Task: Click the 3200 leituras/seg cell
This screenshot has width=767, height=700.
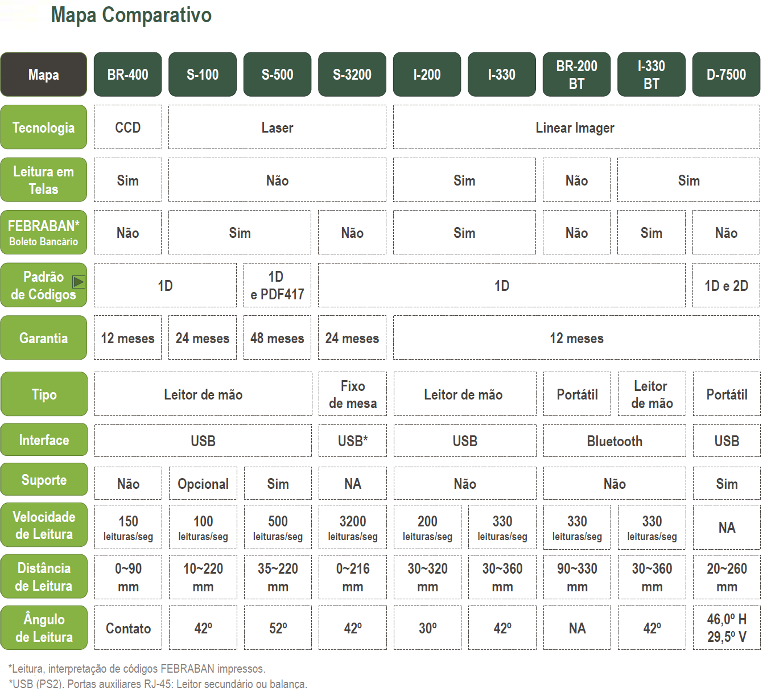Action: coord(353,527)
